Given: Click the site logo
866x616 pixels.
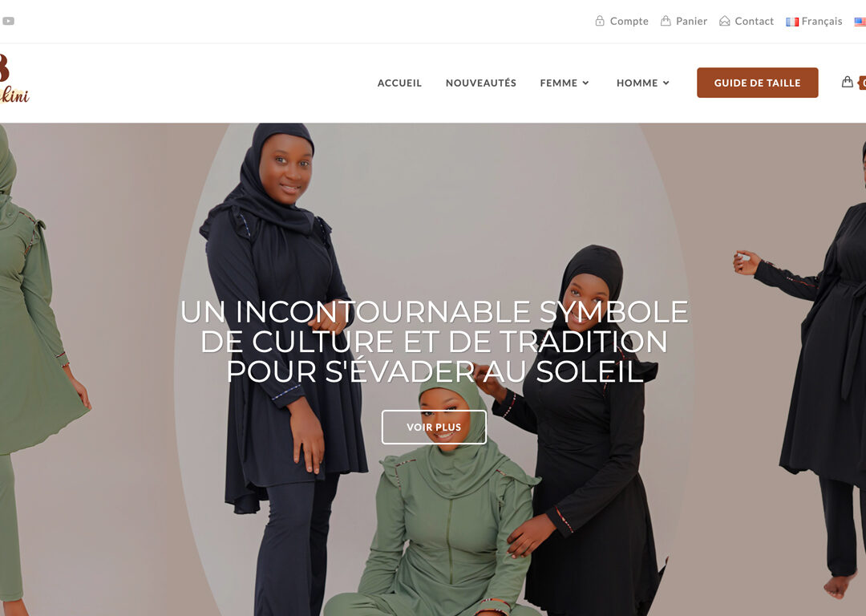Looking at the screenshot, I should coord(14,79).
